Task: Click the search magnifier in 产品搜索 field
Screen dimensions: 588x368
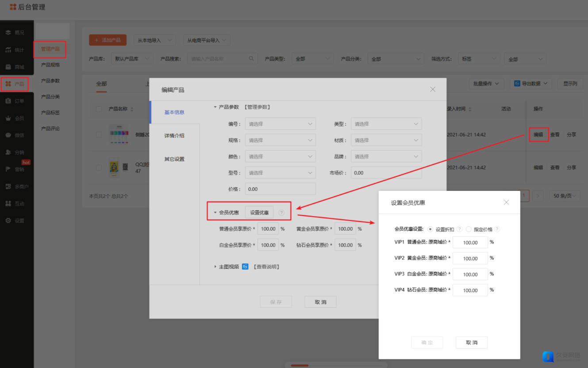Action: pyautogui.click(x=251, y=58)
